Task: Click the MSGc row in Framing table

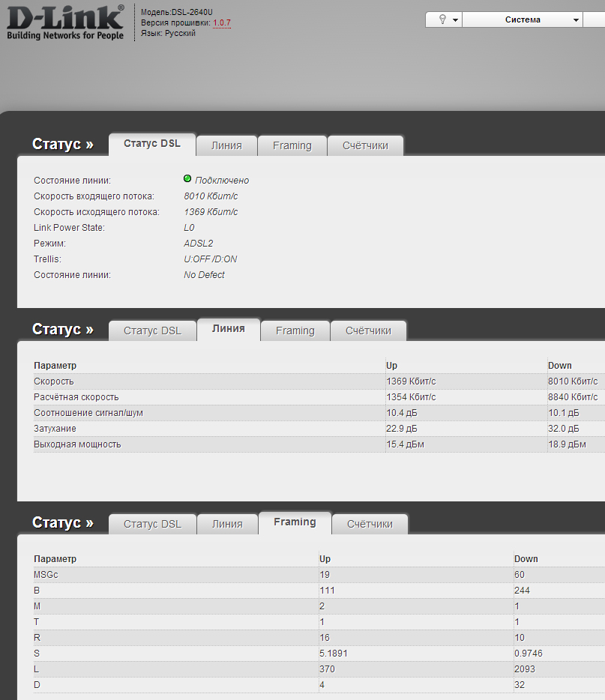Action: 47,575
